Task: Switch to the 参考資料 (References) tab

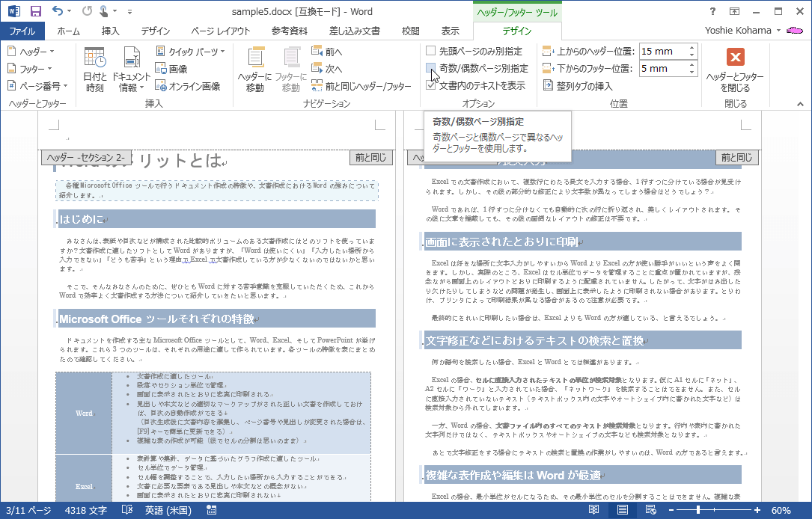Action: tap(290, 31)
